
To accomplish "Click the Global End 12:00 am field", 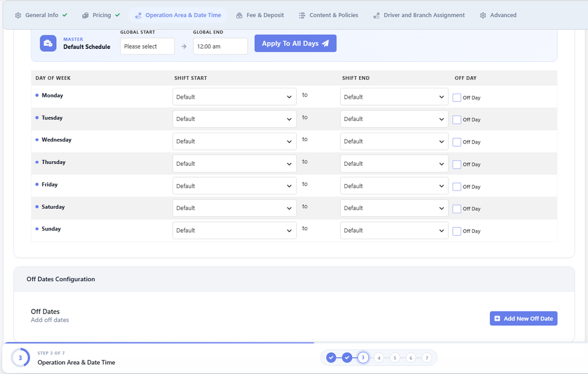I will coord(220,46).
